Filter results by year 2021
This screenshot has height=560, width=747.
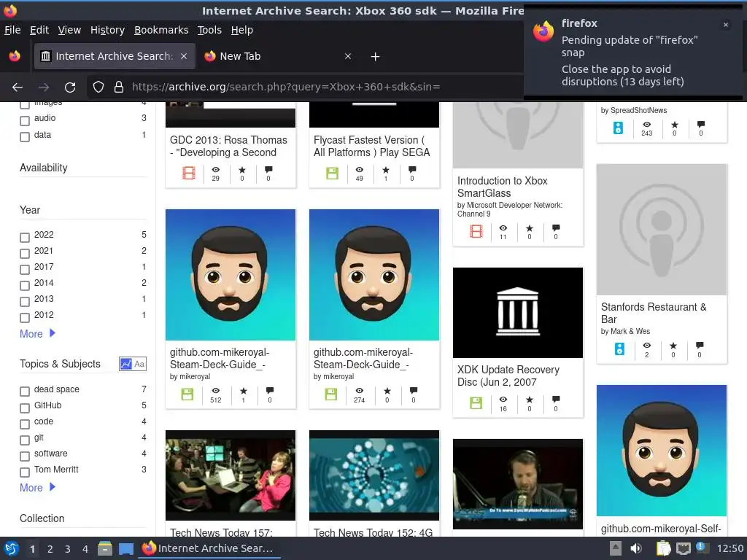tap(25, 253)
